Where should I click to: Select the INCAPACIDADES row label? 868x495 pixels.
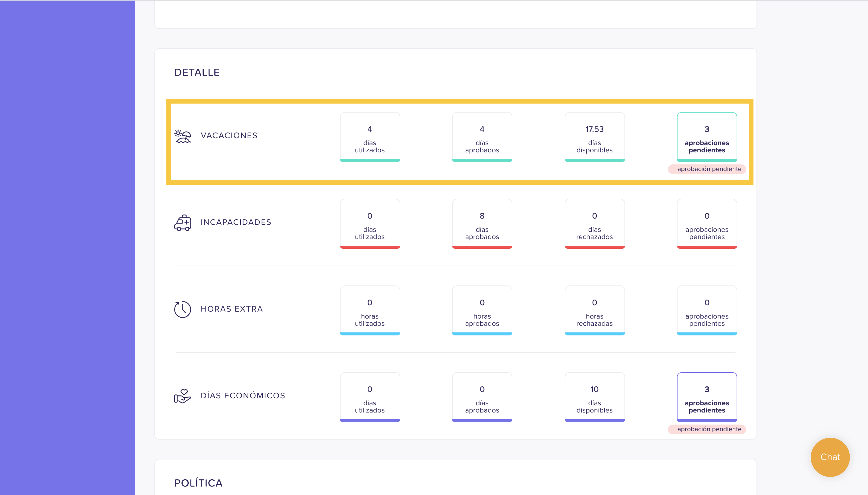(x=236, y=222)
